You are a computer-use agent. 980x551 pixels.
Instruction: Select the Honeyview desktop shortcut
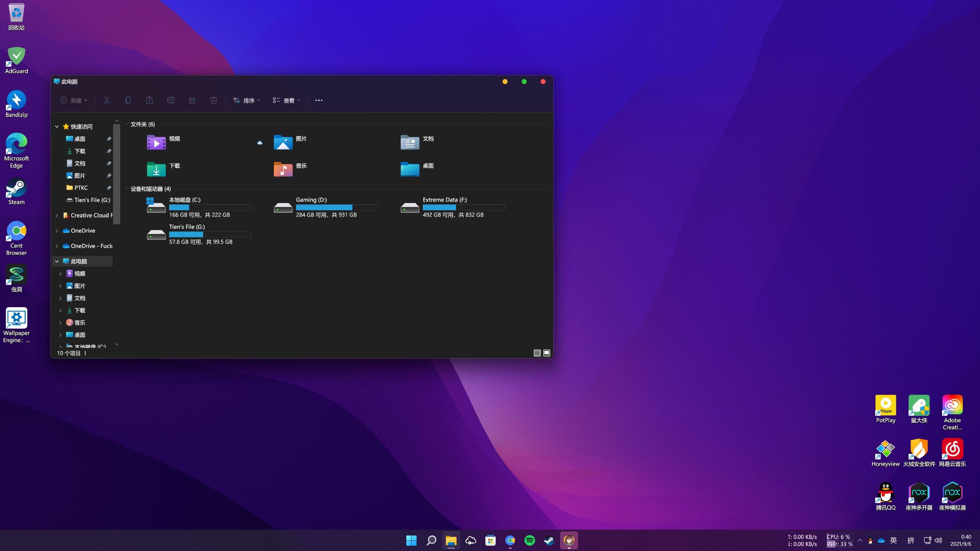[885, 453]
